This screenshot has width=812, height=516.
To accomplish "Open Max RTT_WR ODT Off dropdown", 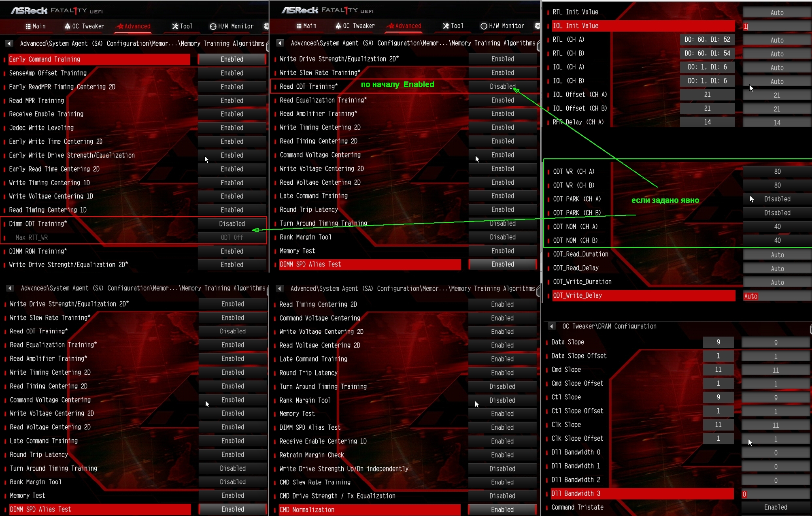I will tap(232, 238).
